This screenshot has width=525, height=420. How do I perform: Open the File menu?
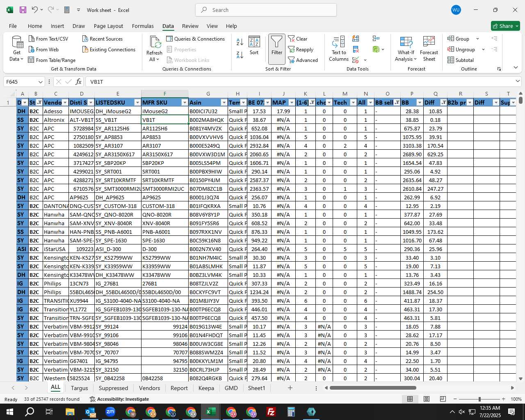point(13,26)
